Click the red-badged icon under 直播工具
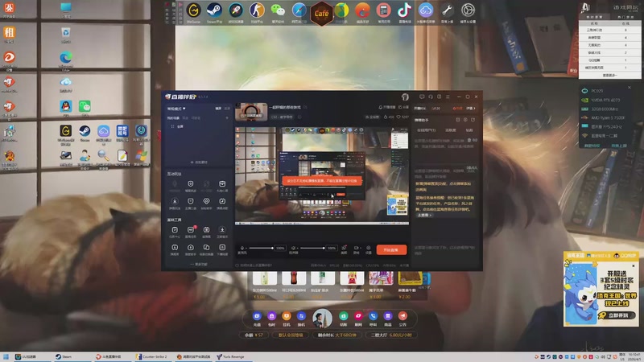The width and height of the screenshot is (644, 362). 191,230
